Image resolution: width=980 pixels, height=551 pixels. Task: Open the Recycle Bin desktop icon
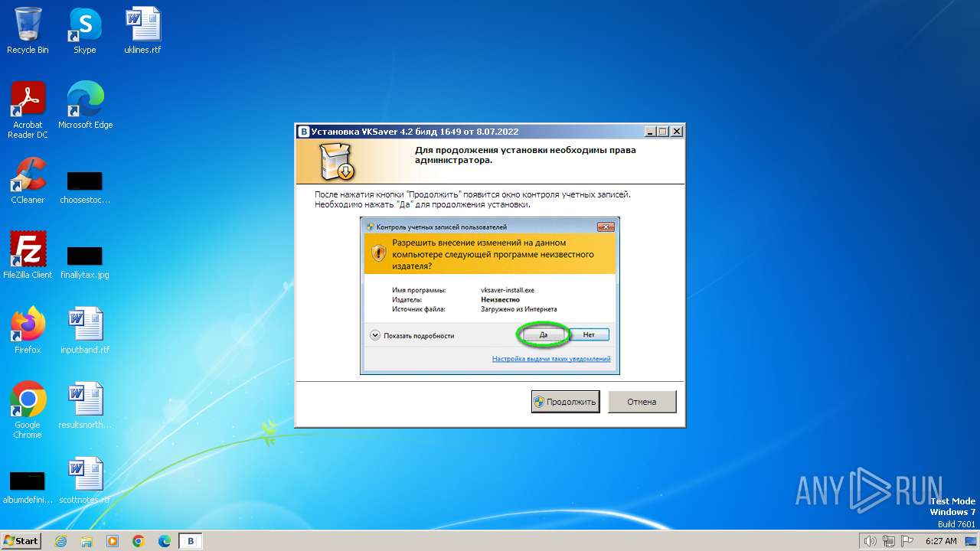pos(28,31)
